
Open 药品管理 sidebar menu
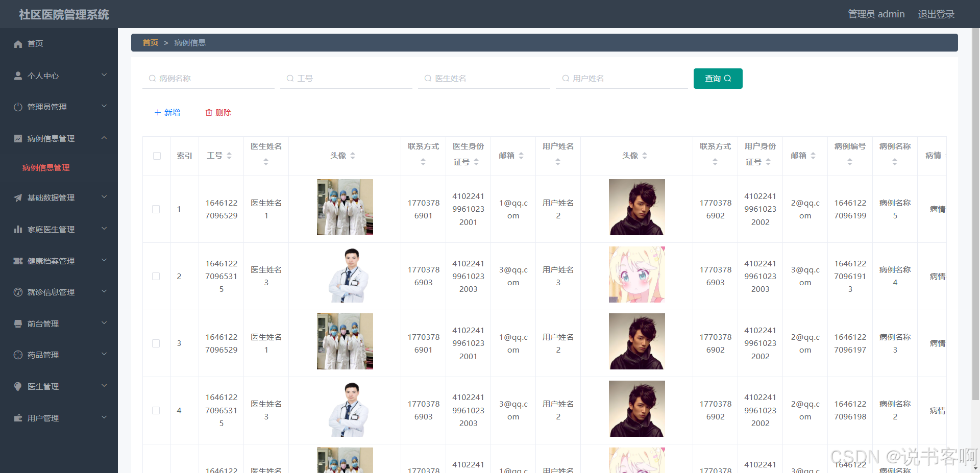click(59, 355)
